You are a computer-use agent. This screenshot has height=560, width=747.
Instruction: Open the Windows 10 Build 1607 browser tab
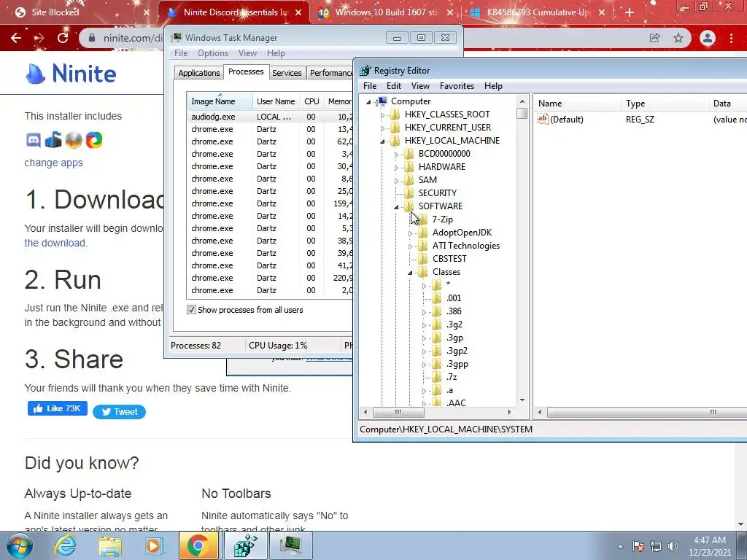coord(386,12)
